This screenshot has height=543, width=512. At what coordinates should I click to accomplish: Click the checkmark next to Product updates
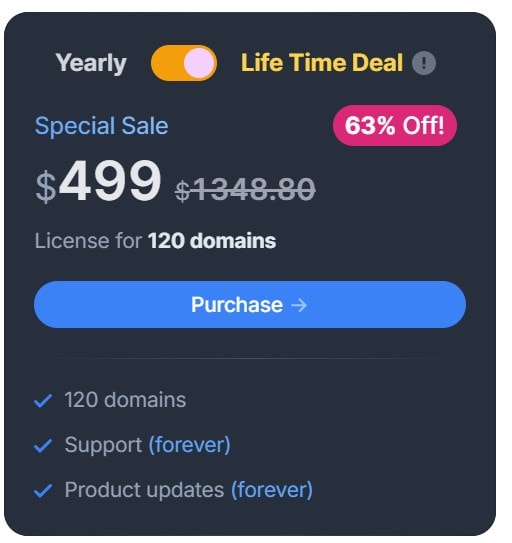43,490
